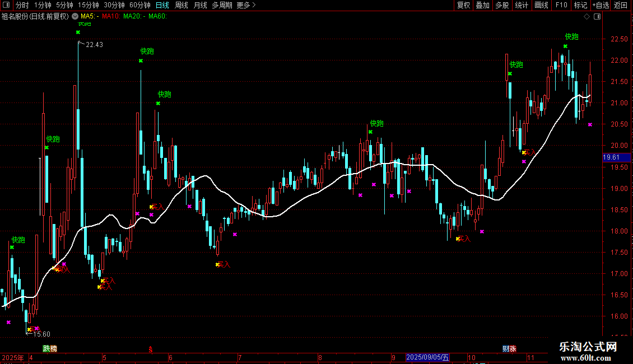Click month 5 on the time axis
Screen dimensions: 633x364
click(105, 358)
